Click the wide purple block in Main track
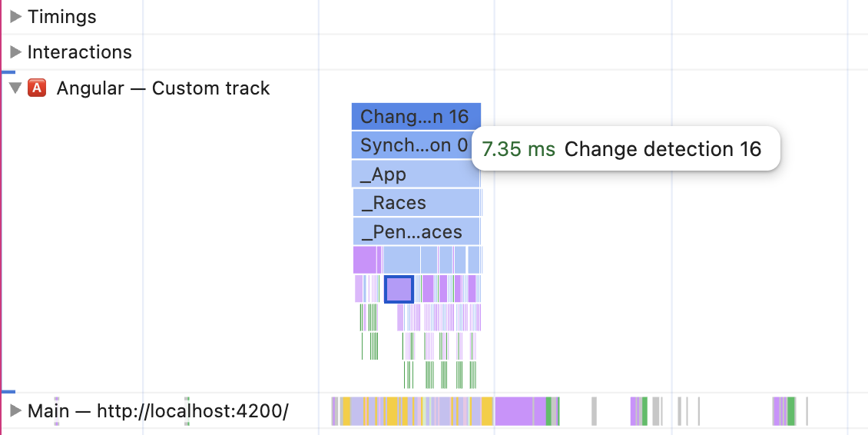The height and width of the screenshot is (435, 868). (519, 411)
